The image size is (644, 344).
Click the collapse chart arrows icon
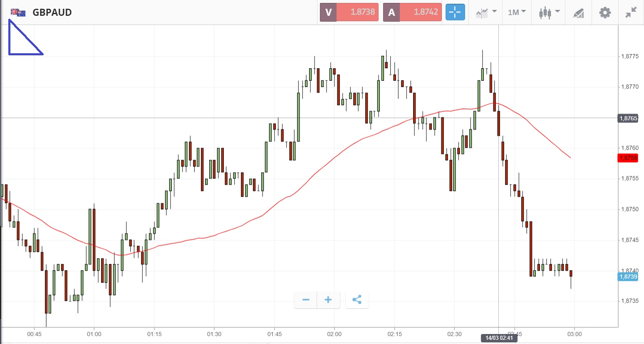[631, 12]
